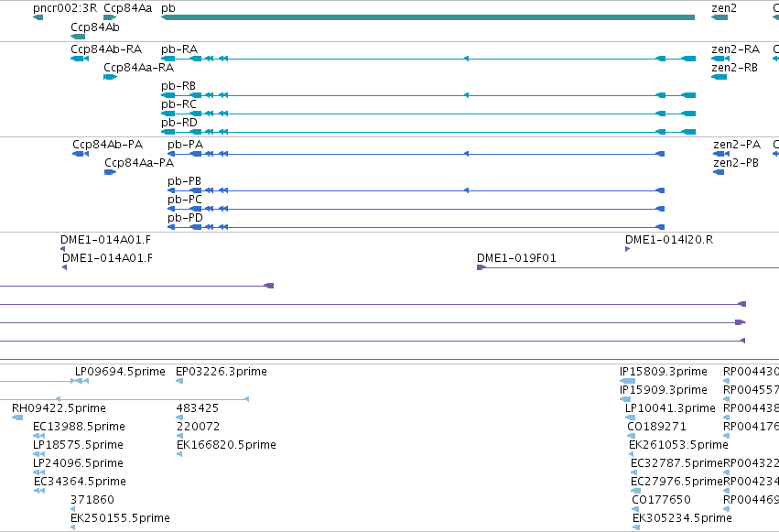The height and width of the screenshot is (532, 779).
Task: Click the EK250155.5prime label
Action: (120, 518)
